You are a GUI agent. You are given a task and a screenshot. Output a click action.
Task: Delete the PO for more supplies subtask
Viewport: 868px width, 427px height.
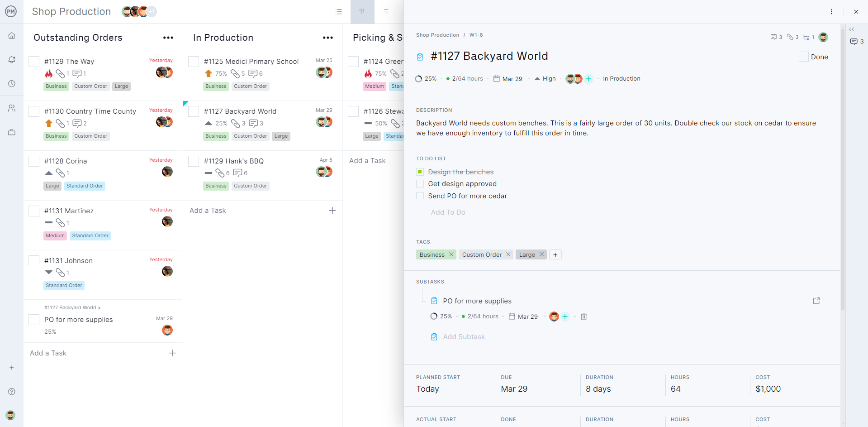pos(584,317)
